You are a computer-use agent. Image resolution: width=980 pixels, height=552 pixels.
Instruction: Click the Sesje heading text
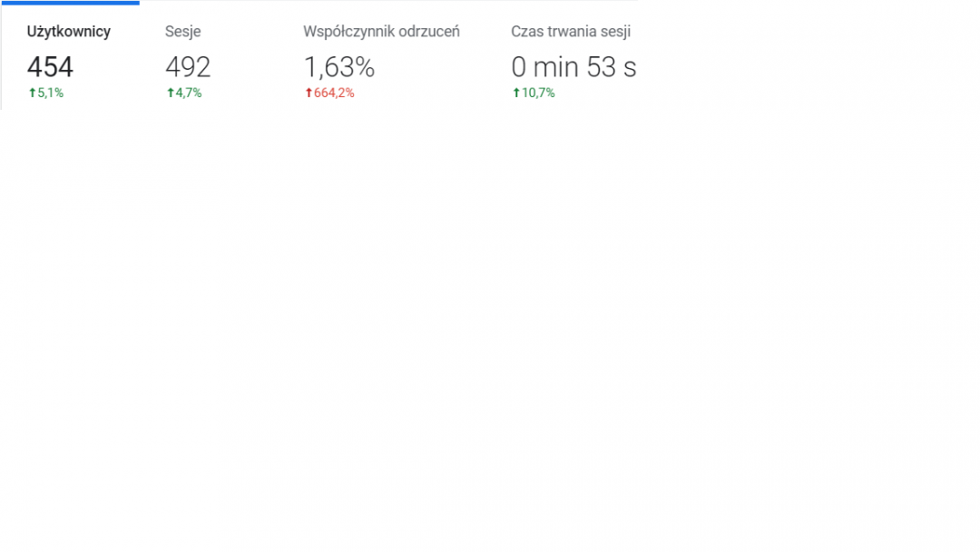click(x=183, y=32)
